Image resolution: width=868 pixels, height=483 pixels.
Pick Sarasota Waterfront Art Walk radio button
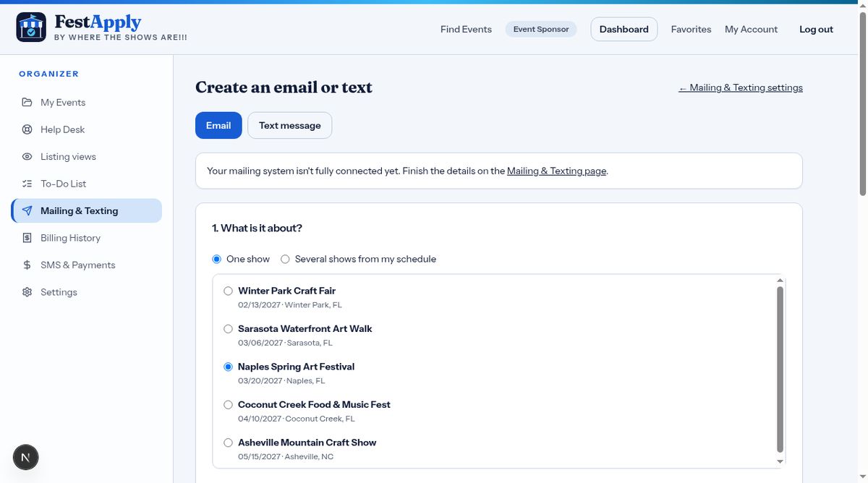pos(229,329)
